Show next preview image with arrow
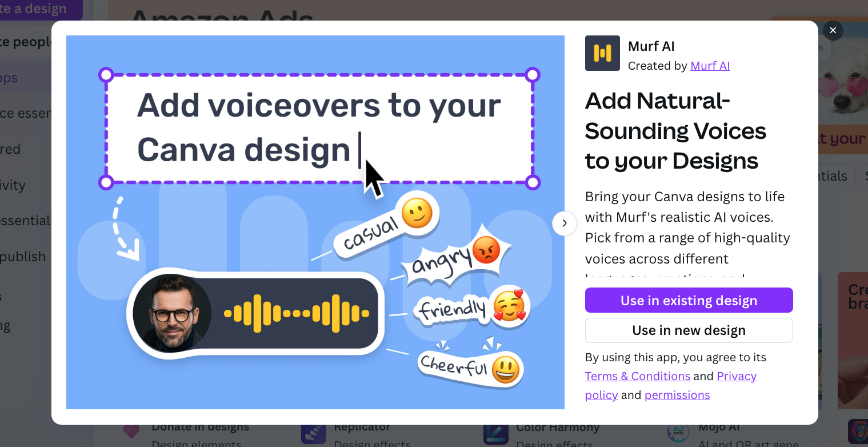This screenshot has height=447, width=868. 564,223
